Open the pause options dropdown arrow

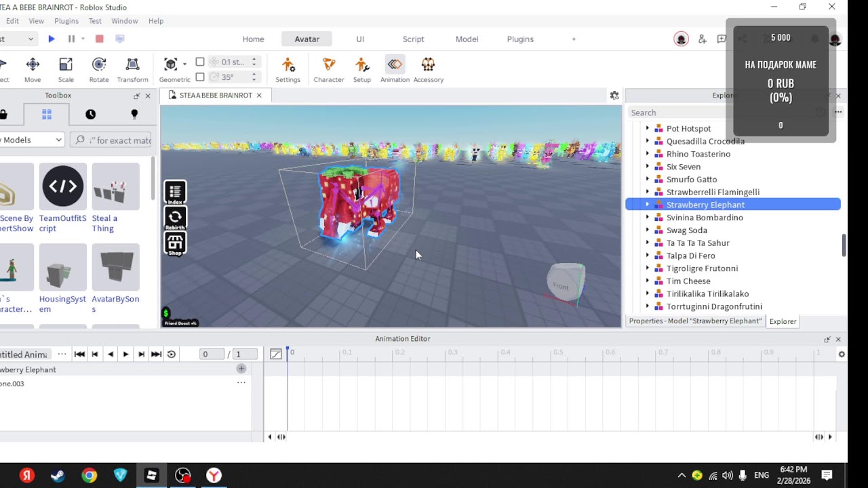[x=83, y=39]
